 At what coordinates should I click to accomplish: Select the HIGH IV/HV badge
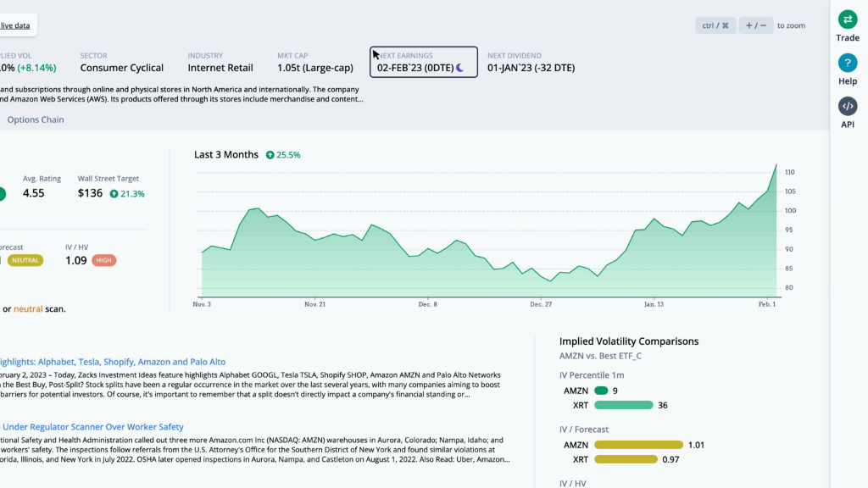(x=104, y=261)
